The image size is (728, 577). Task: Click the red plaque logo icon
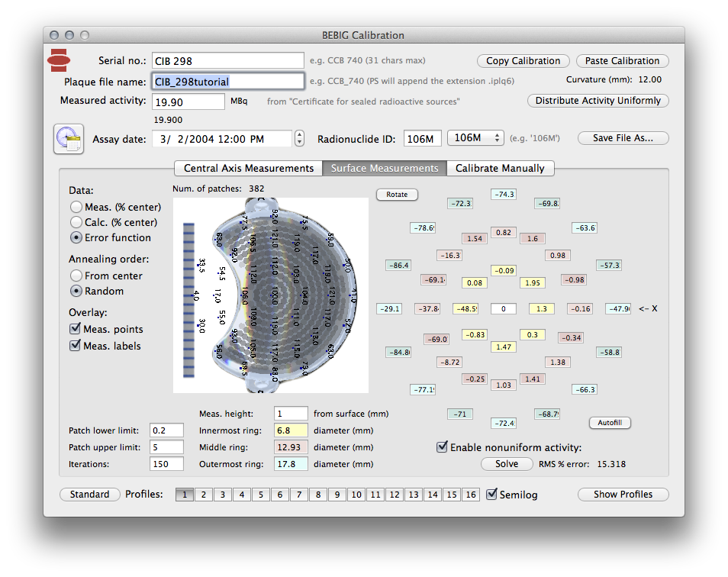point(60,59)
